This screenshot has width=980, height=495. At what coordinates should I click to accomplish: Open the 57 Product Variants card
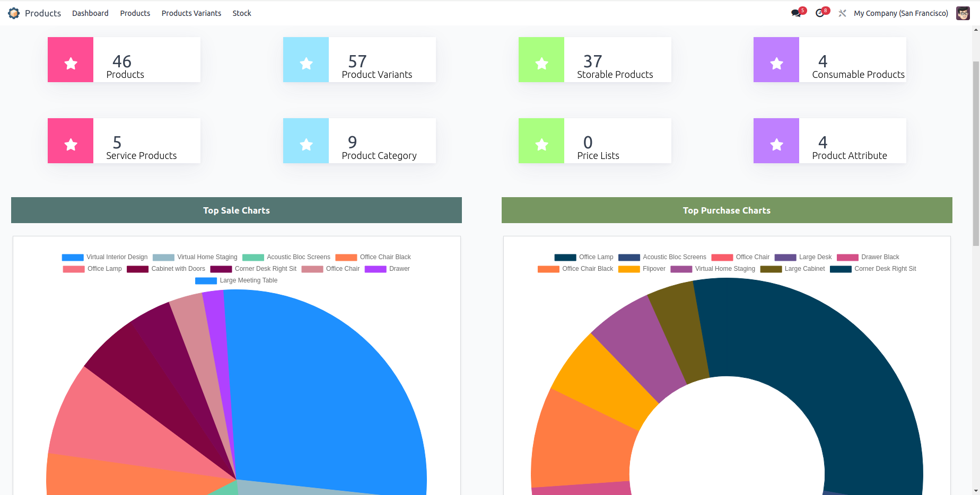[x=360, y=60]
